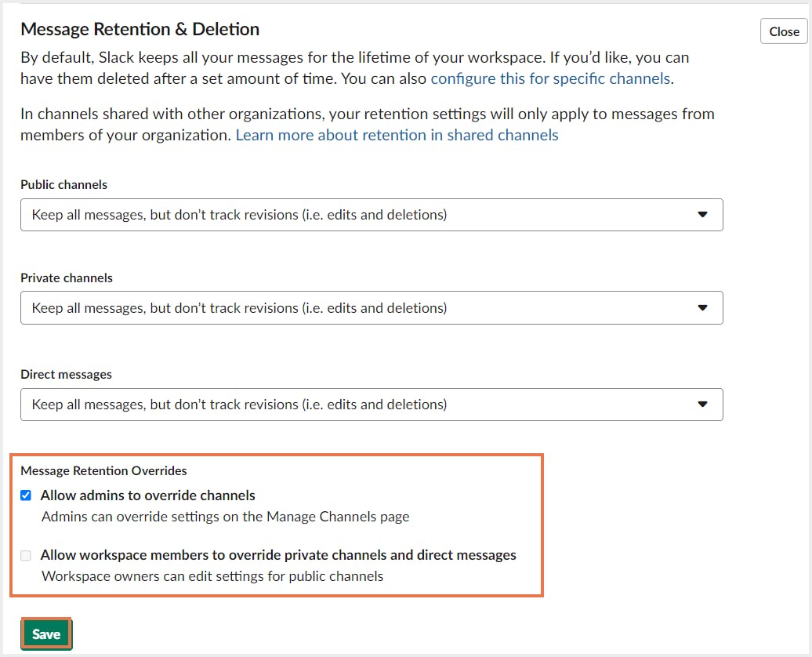Click the Direct messages dropdown arrow icon
The image size is (812, 657).
[x=702, y=405]
